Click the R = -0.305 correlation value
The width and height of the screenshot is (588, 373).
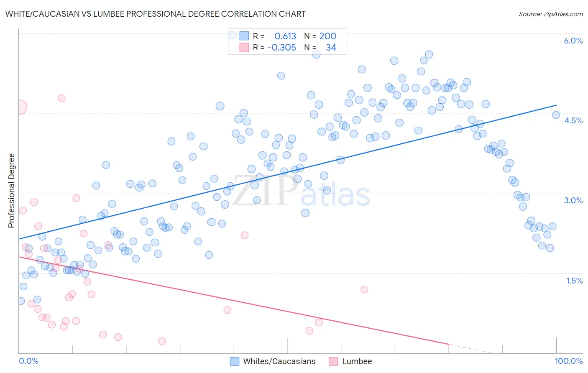point(274,48)
